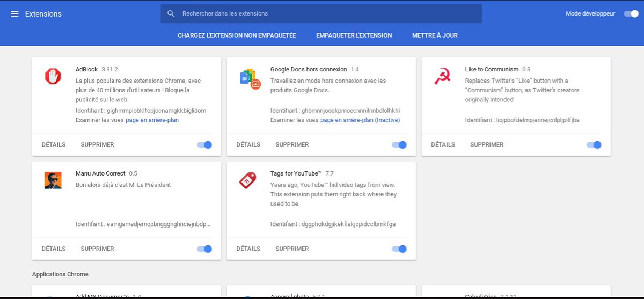Click AdBlock identifier gighmmpiobklfepjocnamgkkbiglidom

pyautogui.click(x=157, y=111)
